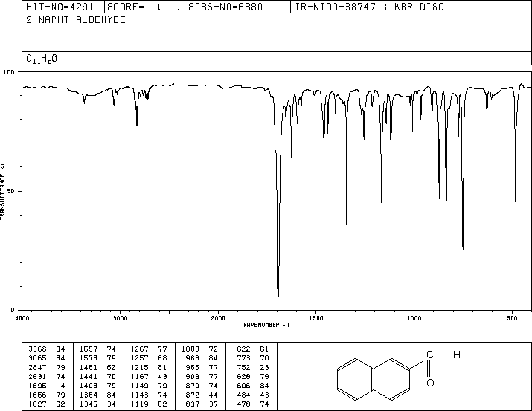Select the SCORE= field in header
532x411 pixels.
[x=144, y=7]
